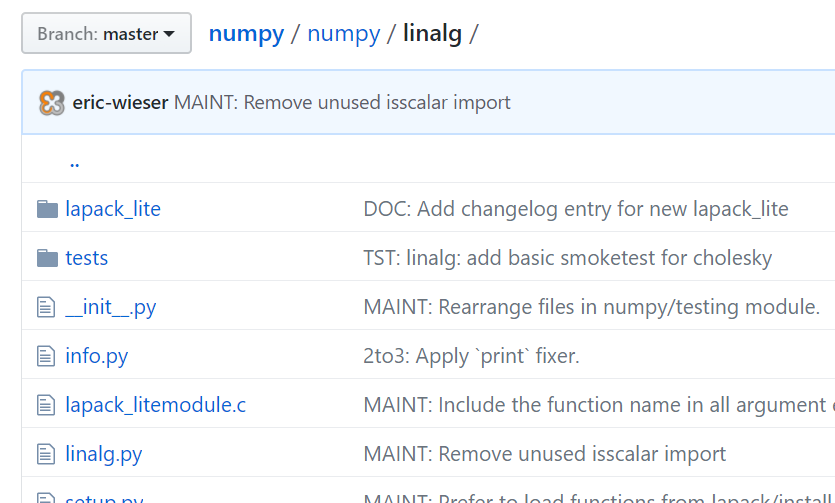Go to the numpy folder breadcrumb
Image resolution: width=835 pixels, height=503 pixels.
coord(343,34)
